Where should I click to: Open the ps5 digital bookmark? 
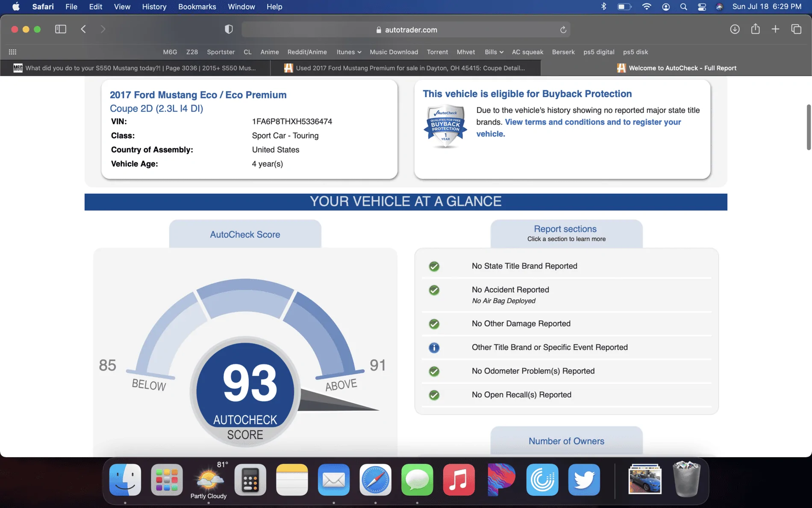599,52
